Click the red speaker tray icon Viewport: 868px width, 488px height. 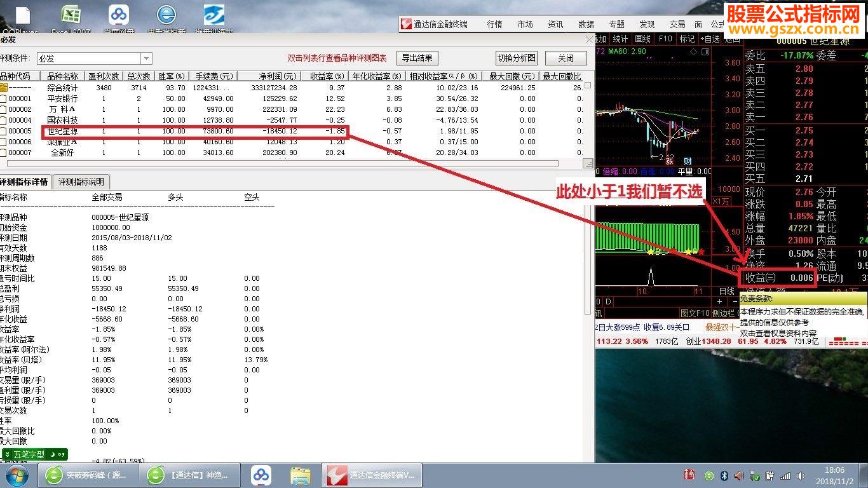click(739, 475)
